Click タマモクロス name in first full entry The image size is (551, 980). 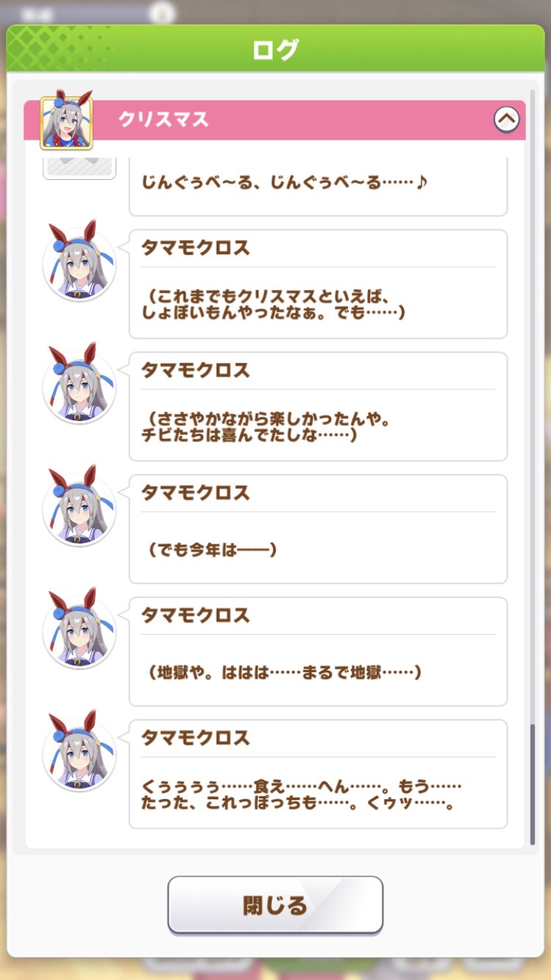(195, 248)
